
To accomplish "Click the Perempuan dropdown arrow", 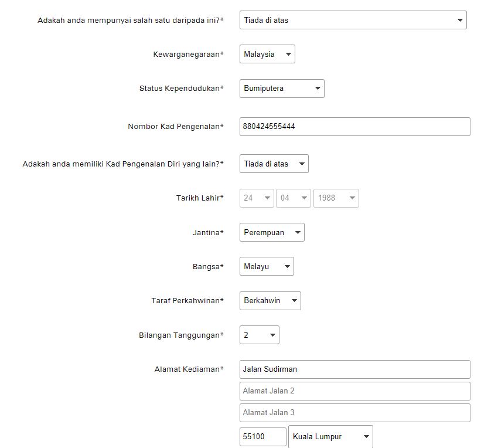I will point(297,232).
